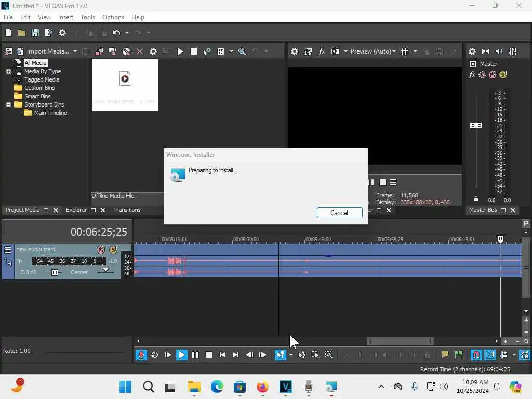This screenshot has width=532, height=399.
Task: Select Main Timeline storyboard bin
Action: click(x=50, y=113)
